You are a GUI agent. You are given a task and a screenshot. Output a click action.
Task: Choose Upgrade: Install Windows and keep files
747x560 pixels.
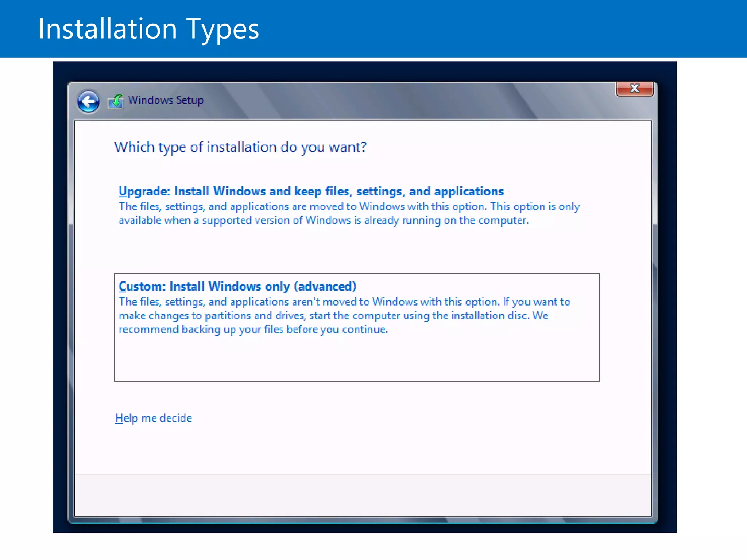tap(311, 191)
